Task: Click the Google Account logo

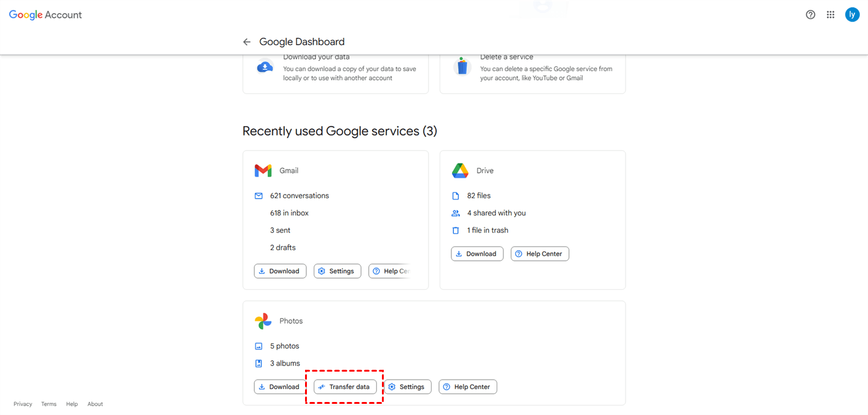Action: (45, 15)
